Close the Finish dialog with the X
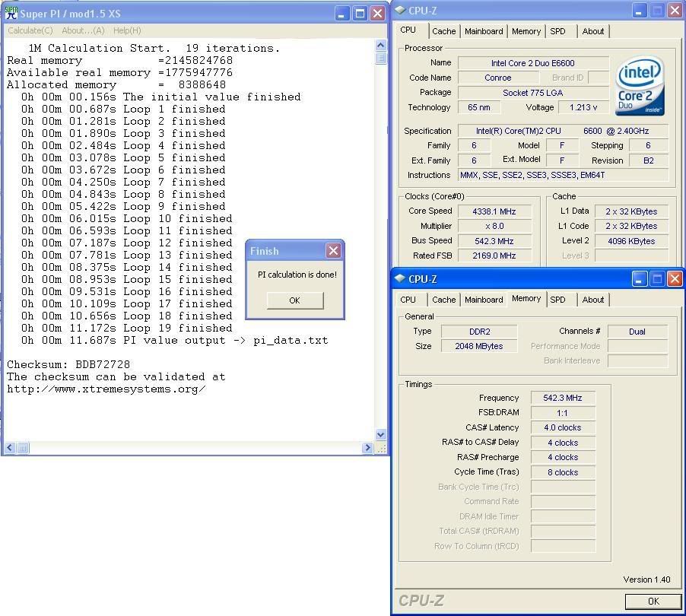Viewport: 686px width, 616px height. point(333,251)
